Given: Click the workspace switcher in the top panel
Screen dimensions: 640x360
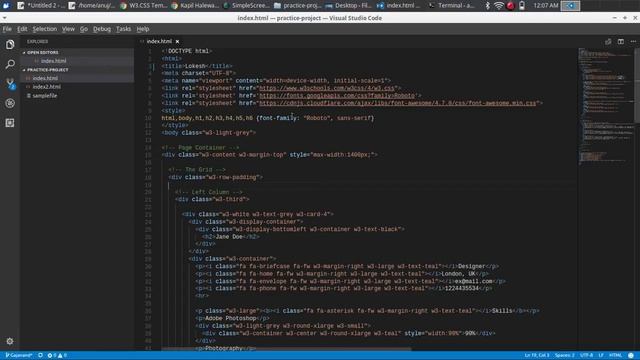Looking at the screenshot, I should pyautogui.click(x=570, y=5).
